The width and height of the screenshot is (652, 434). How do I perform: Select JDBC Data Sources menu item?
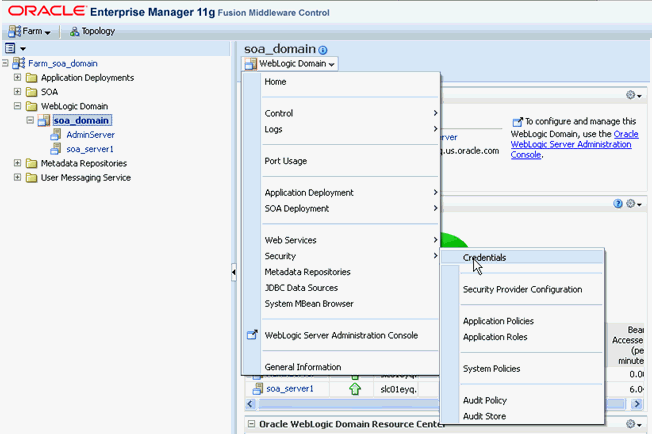301,288
